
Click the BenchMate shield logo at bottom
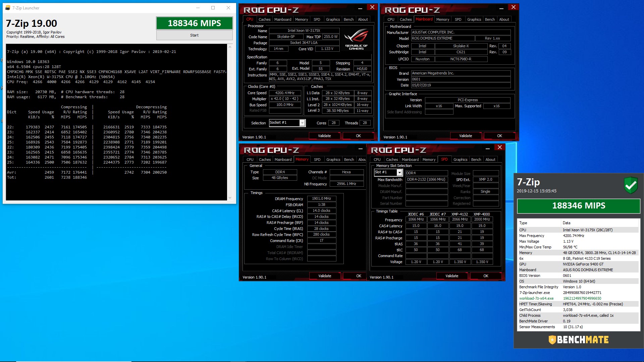pos(552,340)
